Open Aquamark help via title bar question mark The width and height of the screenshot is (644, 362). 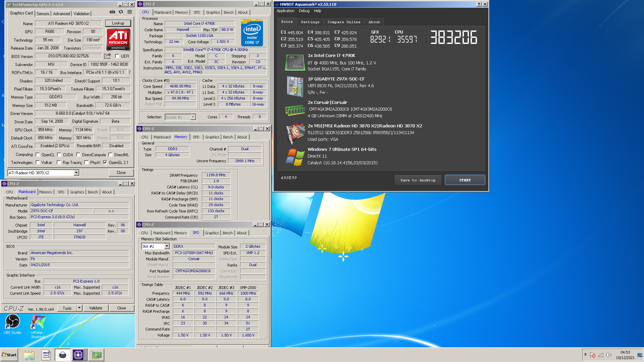[479, 4]
